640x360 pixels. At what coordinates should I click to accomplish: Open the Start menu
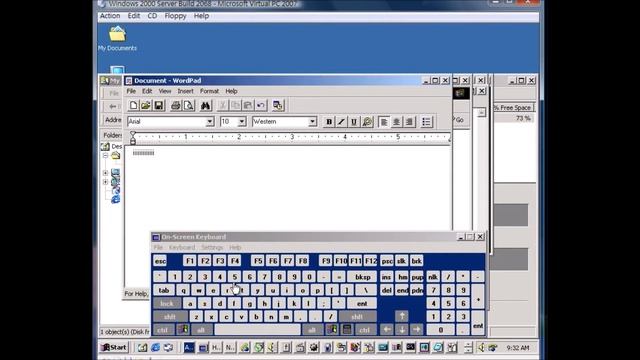click(x=114, y=347)
